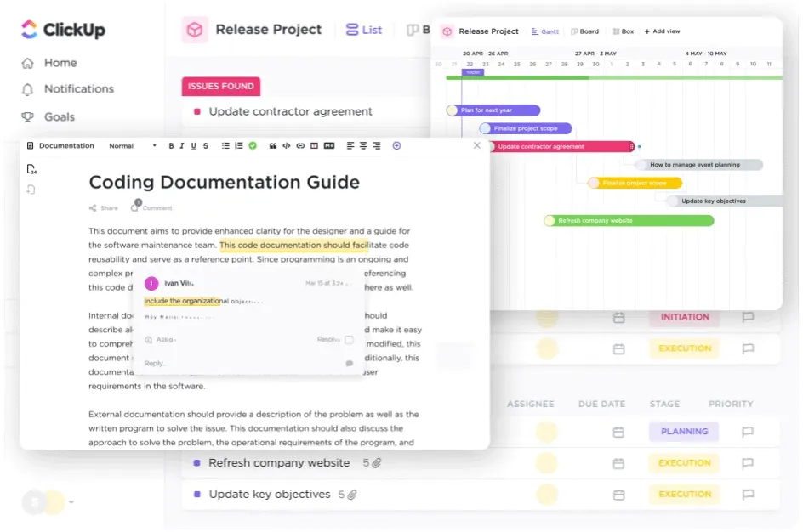Click Add view button
This screenshot has height=532, width=803.
[x=662, y=31]
